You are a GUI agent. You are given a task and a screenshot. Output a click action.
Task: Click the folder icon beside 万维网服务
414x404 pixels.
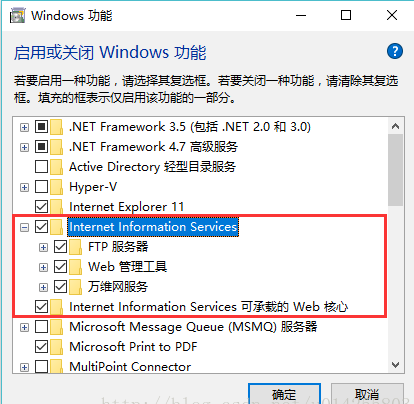coord(76,287)
